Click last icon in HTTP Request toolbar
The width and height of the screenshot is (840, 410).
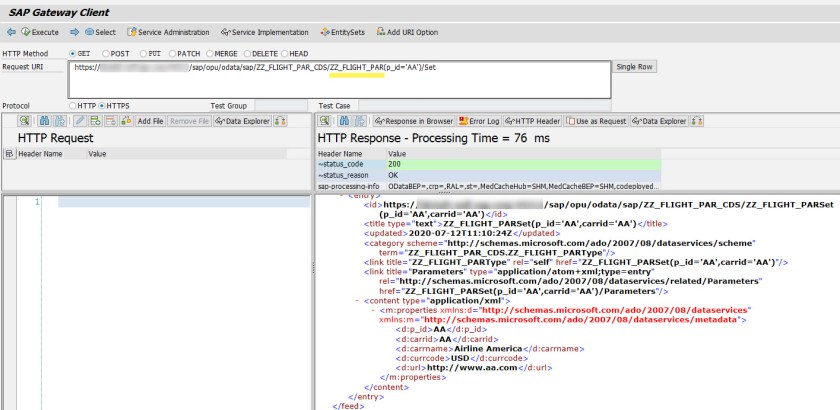click(x=280, y=121)
